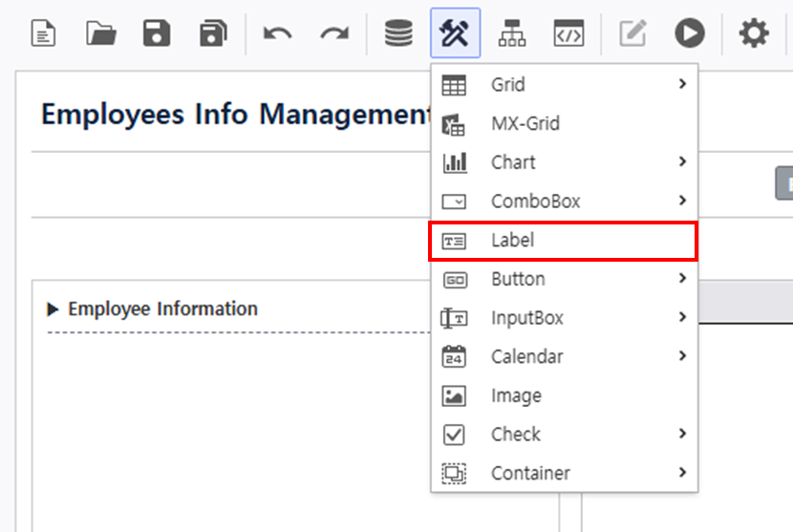Open the source code view icon
The width and height of the screenshot is (793, 532).
coord(568,33)
